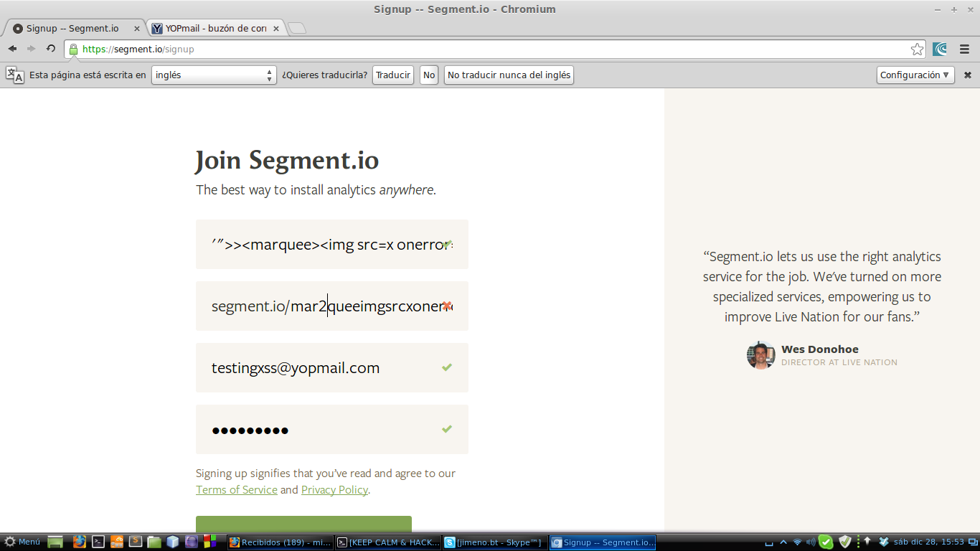Click the red X error mark in slug field
Viewport: 980px width, 551px height.
[447, 306]
